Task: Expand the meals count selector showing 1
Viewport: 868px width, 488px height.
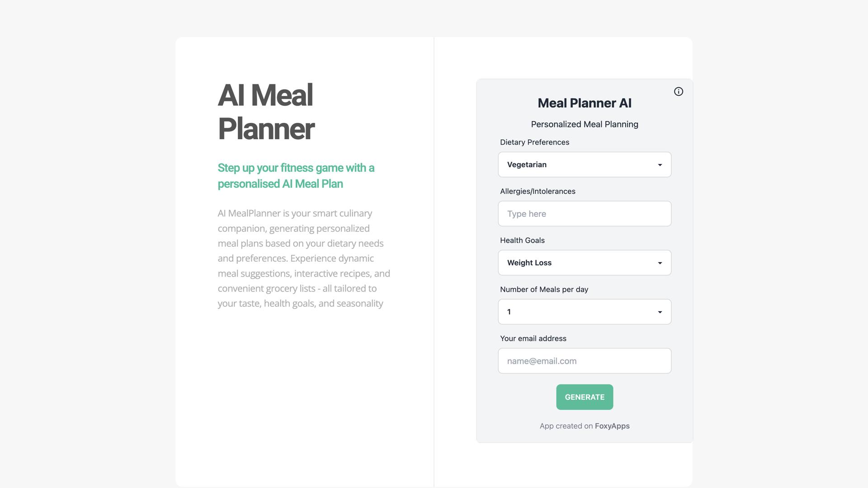Action: 660,311
